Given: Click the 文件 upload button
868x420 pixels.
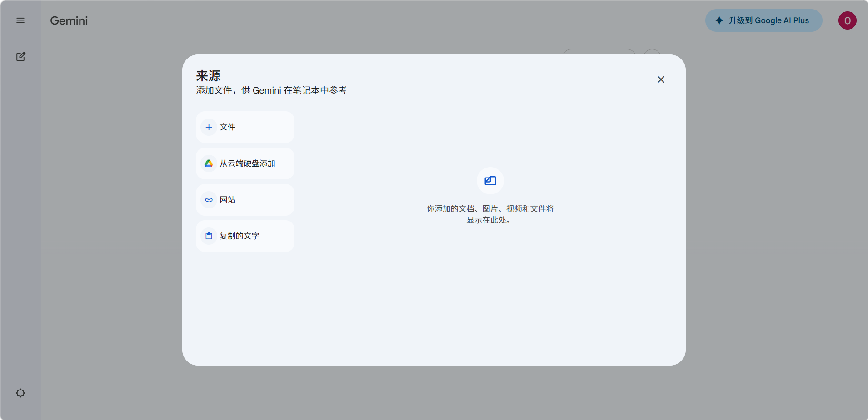Looking at the screenshot, I should (245, 127).
